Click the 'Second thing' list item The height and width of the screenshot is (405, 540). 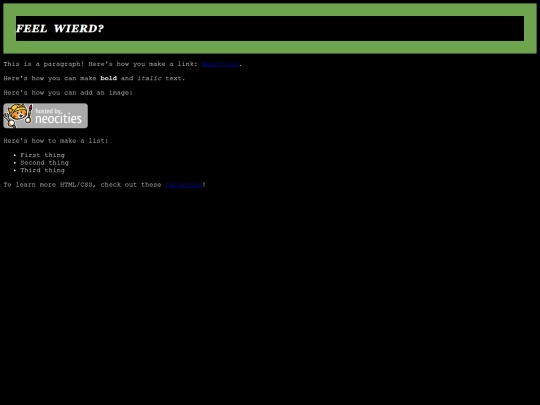[44, 163]
